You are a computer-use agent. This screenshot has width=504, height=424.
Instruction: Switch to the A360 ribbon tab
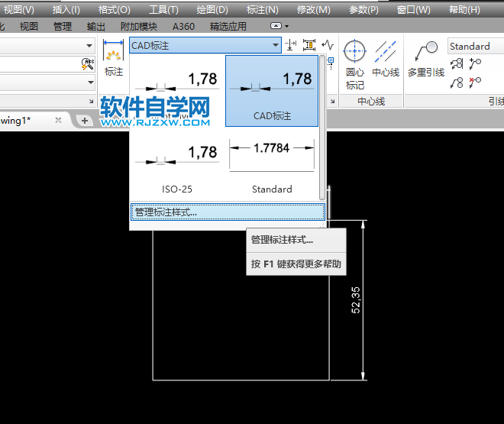coord(183,26)
